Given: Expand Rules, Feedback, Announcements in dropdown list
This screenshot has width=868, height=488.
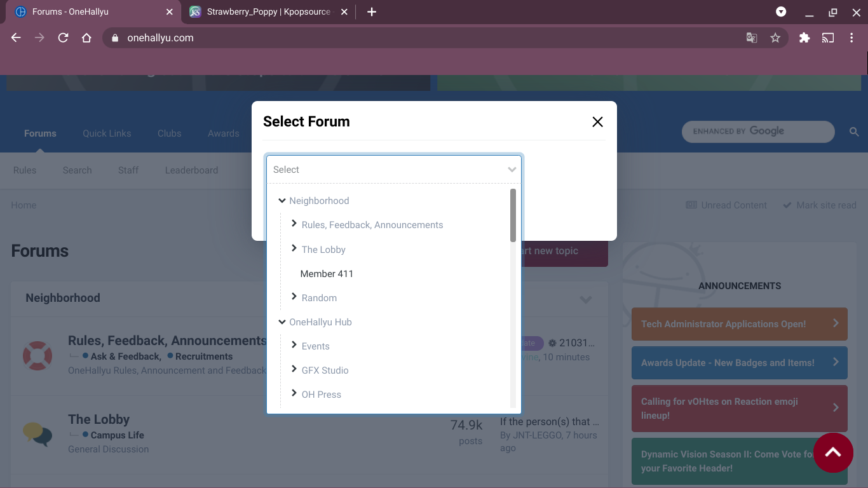Looking at the screenshot, I should tap(294, 224).
